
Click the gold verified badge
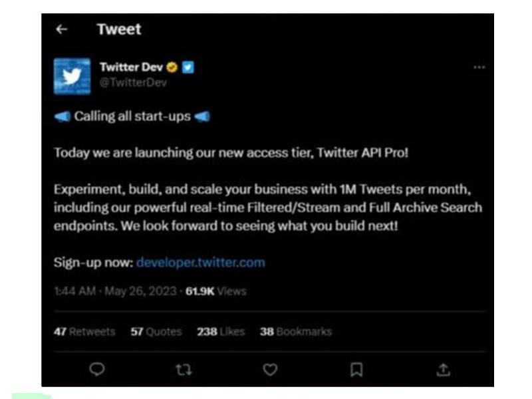click(x=172, y=67)
